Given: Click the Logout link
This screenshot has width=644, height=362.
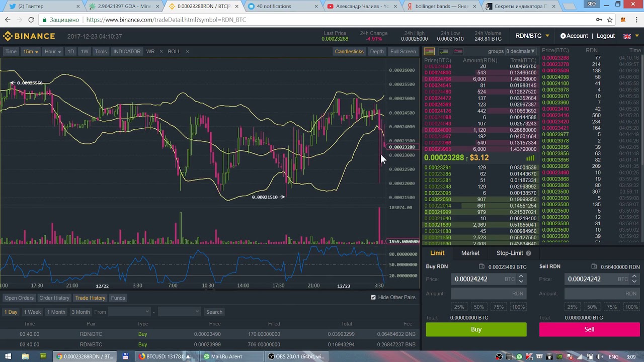Looking at the screenshot, I should 606,36.
